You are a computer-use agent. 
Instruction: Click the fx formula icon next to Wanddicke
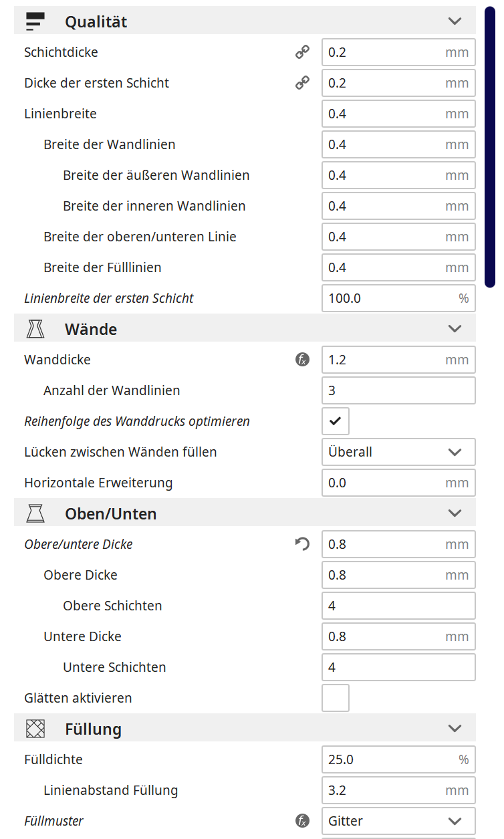[302, 360]
